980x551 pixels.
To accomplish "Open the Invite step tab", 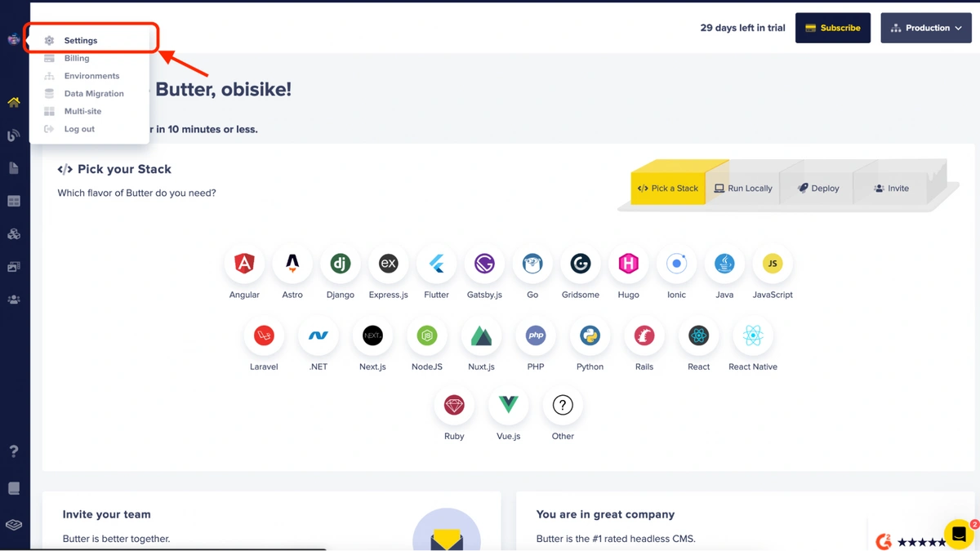I will click(891, 189).
